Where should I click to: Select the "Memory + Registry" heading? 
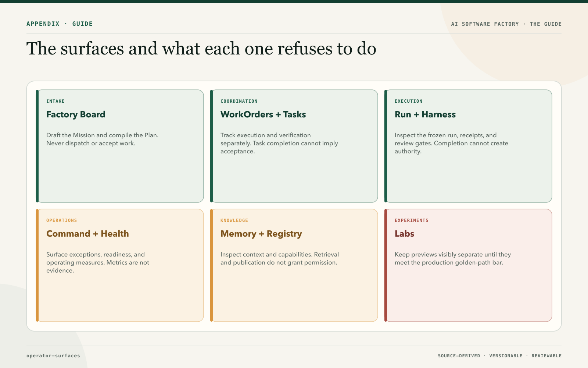point(261,234)
